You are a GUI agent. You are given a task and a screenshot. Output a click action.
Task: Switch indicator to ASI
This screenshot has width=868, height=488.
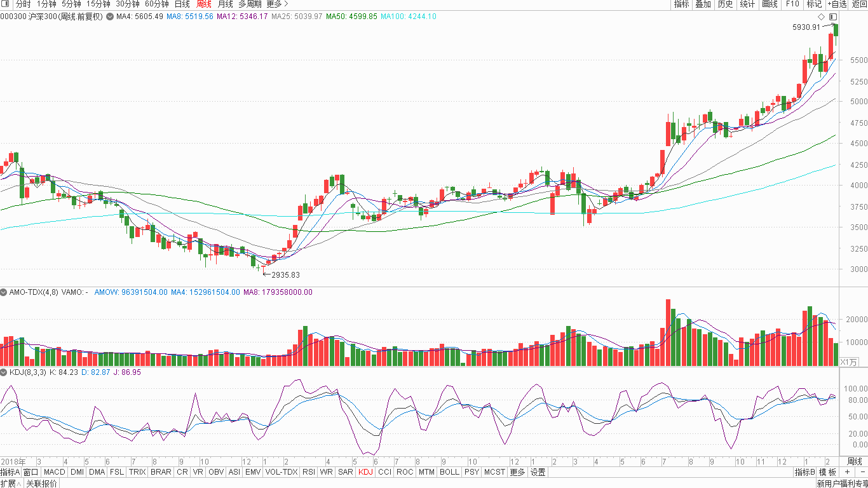234,472
